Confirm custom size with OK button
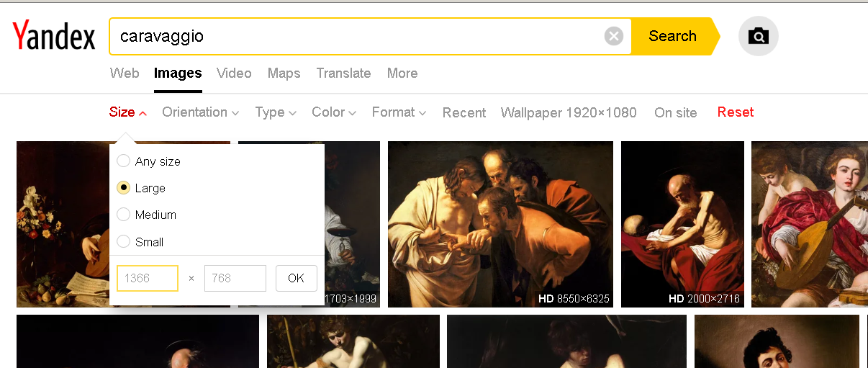 [x=297, y=278]
